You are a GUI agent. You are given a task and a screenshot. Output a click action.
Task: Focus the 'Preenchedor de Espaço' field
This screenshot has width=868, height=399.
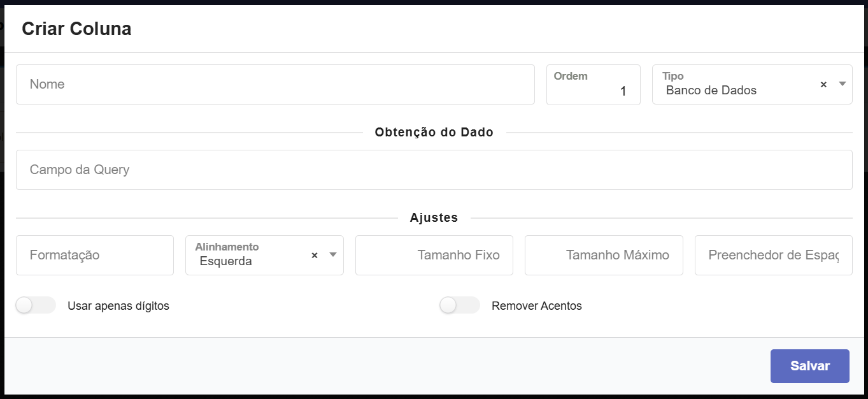[773, 255]
